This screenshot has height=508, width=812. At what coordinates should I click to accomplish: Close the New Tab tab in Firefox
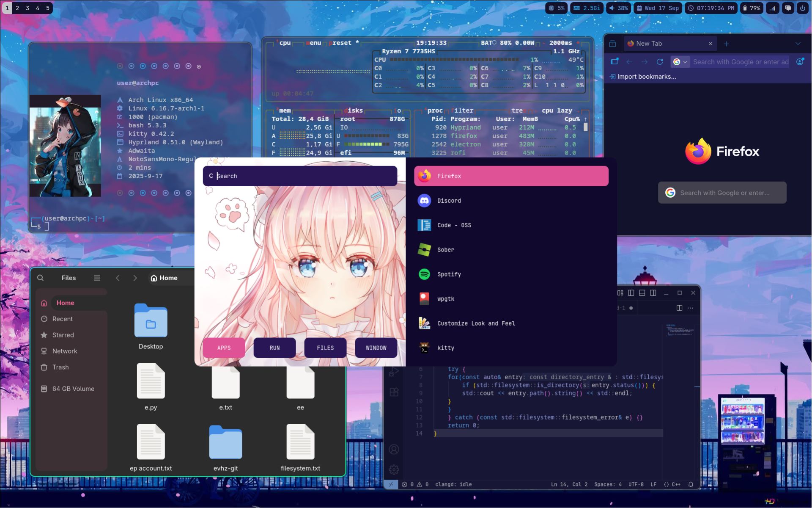tap(710, 44)
